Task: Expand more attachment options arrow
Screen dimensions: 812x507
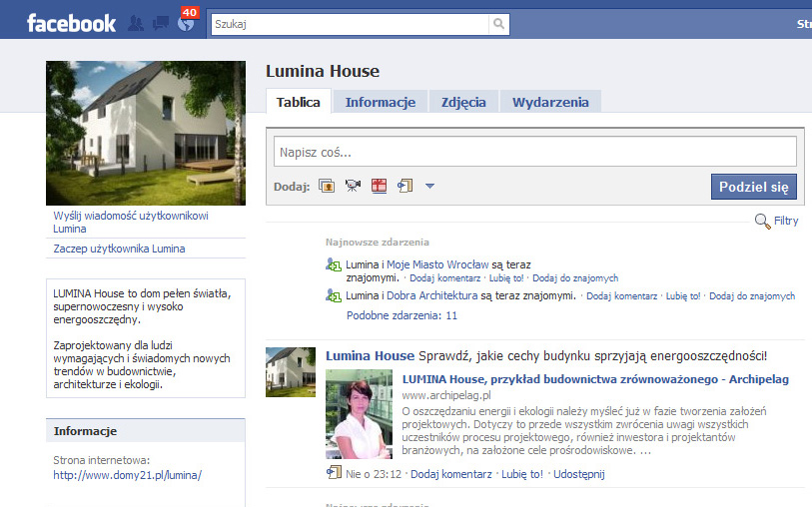Action: [429, 186]
